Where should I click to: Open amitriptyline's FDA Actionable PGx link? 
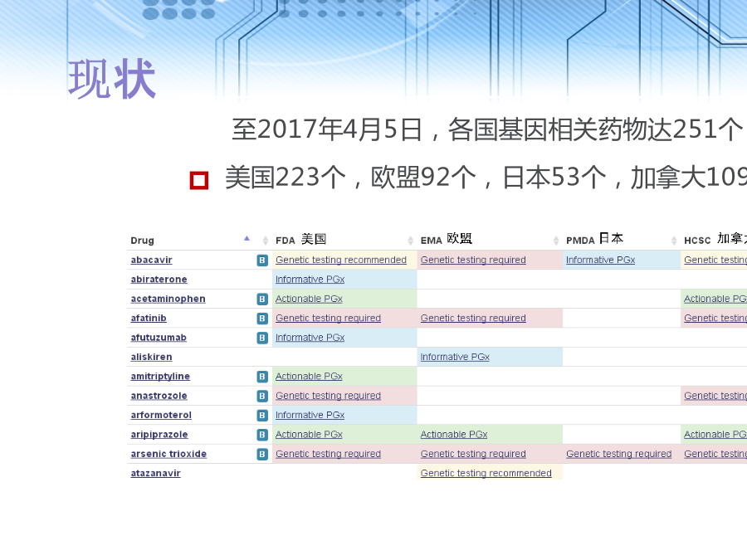click(310, 377)
